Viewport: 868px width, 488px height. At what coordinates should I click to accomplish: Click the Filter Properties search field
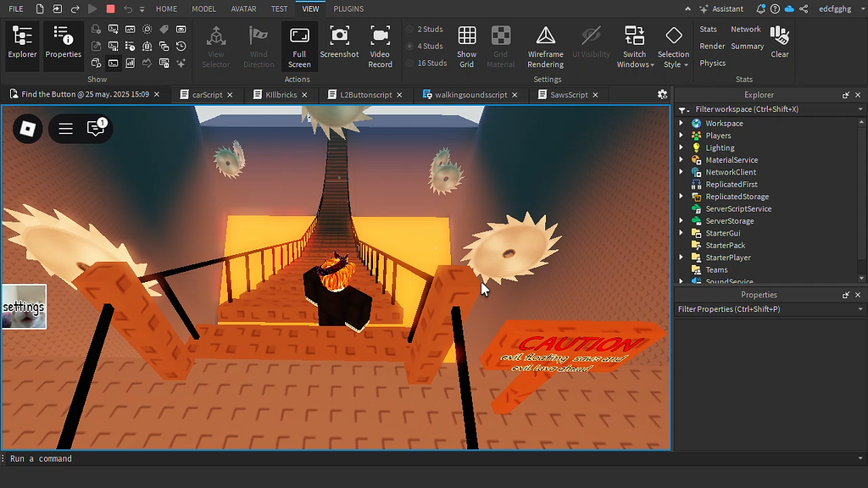pyautogui.click(x=763, y=309)
